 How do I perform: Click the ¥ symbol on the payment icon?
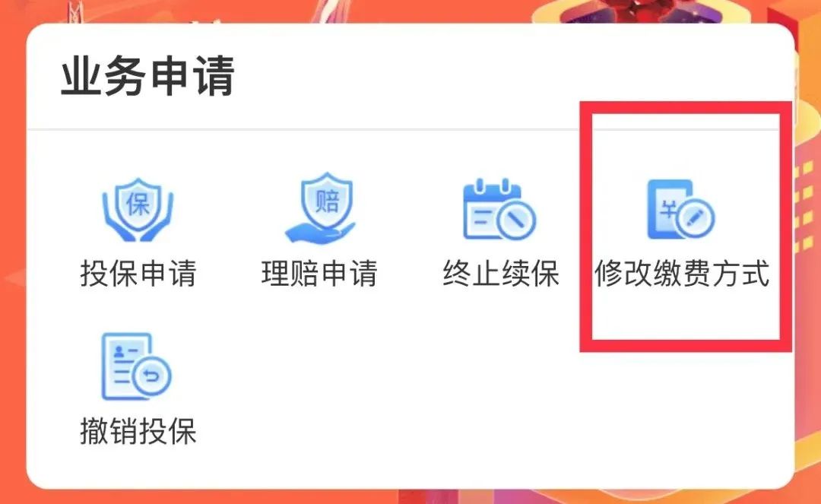tap(669, 209)
